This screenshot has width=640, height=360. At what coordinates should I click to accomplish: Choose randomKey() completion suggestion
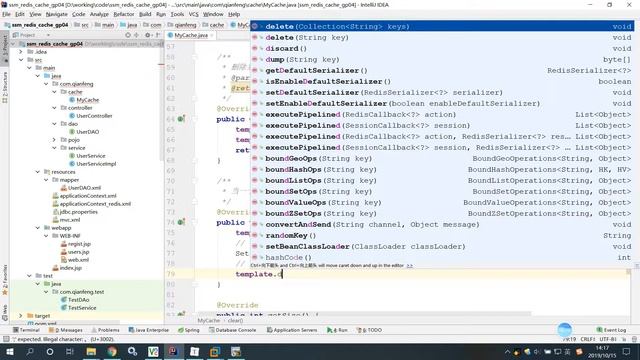442,236
